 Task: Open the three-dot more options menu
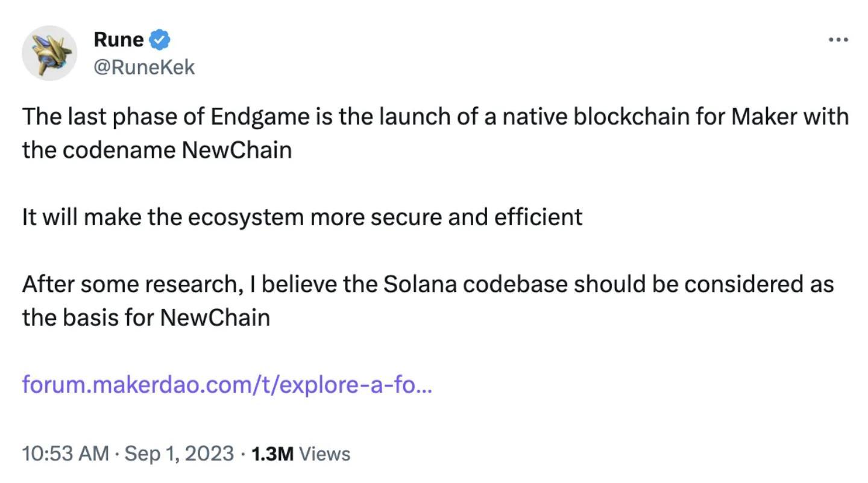point(838,40)
